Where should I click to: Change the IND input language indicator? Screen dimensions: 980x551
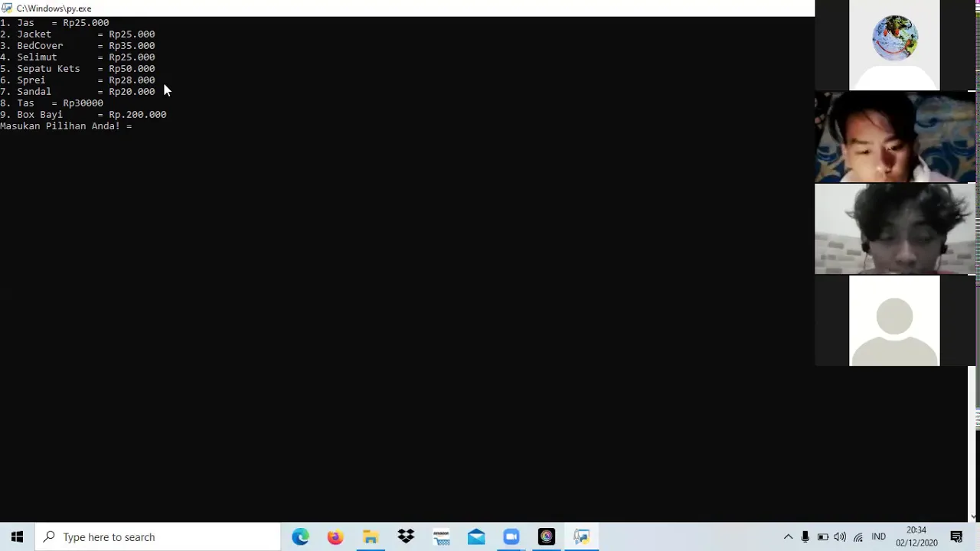[x=878, y=537]
